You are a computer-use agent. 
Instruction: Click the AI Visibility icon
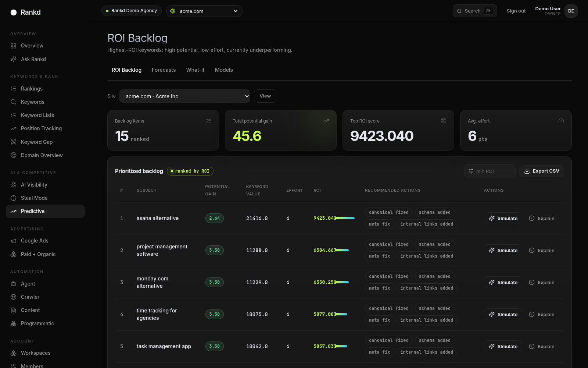(x=14, y=185)
